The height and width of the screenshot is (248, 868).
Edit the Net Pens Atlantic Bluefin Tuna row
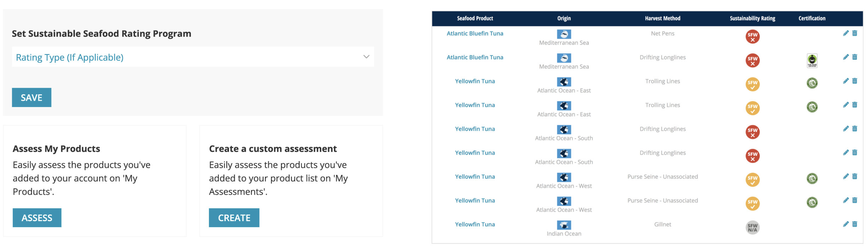(x=846, y=33)
